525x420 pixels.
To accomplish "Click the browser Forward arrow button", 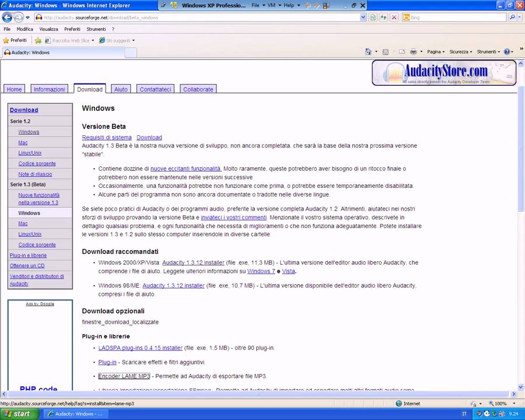I will pos(19,17).
